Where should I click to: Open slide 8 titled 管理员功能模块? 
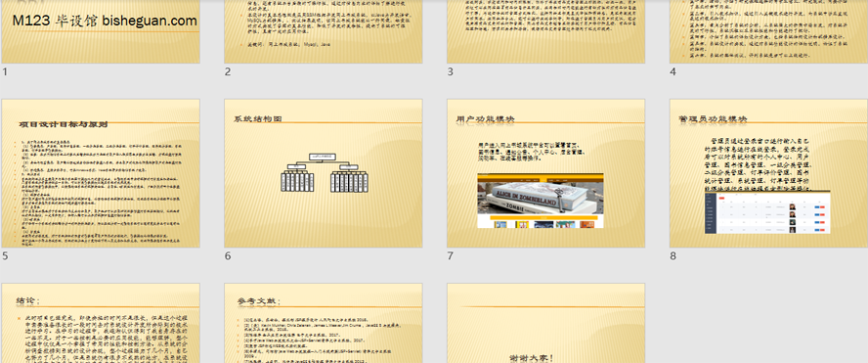click(768, 173)
